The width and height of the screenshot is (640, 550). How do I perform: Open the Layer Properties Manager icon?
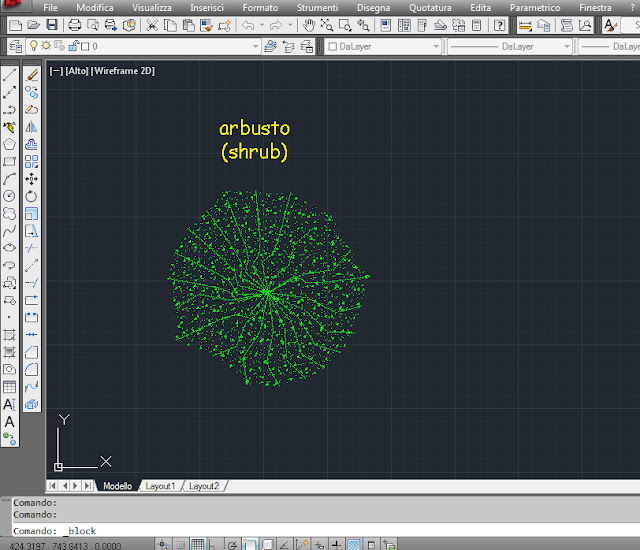click(16, 46)
